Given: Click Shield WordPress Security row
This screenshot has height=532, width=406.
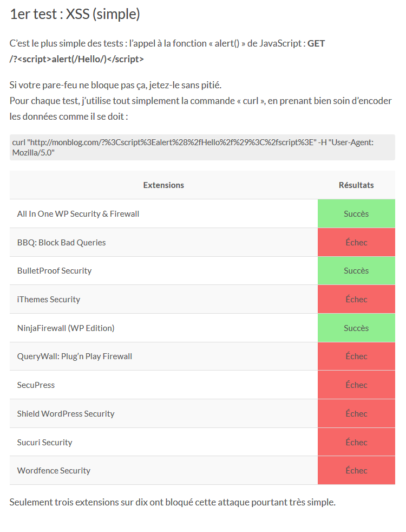Looking at the screenshot, I should (202, 413).
